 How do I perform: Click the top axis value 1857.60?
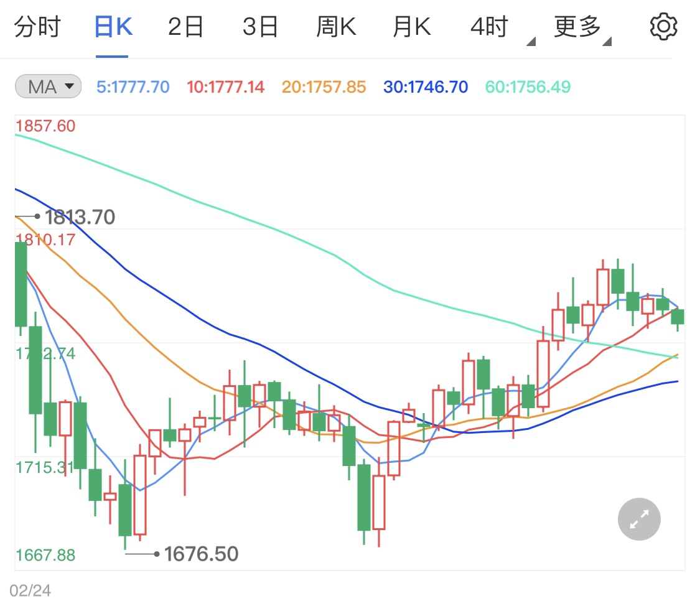(45, 126)
